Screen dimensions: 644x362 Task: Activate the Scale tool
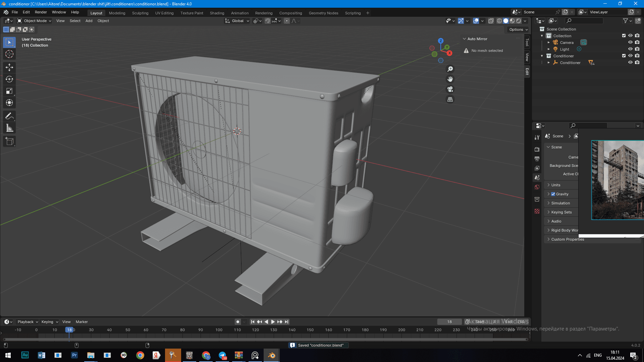(x=9, y=91)
